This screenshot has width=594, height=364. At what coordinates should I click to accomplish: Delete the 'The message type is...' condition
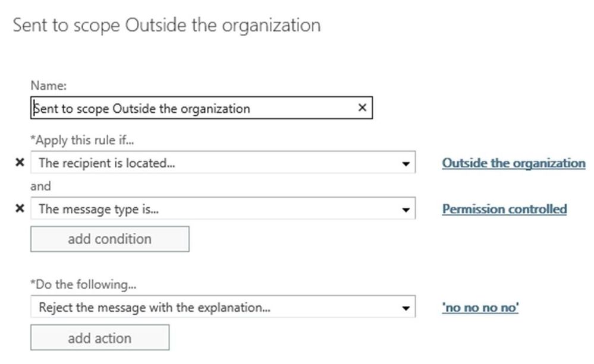point(20,208)
